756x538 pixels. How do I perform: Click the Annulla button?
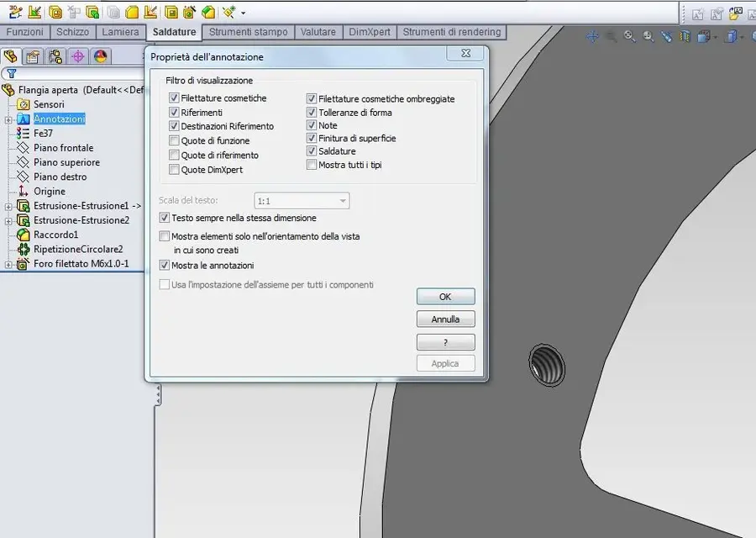[x=445, y=319]
